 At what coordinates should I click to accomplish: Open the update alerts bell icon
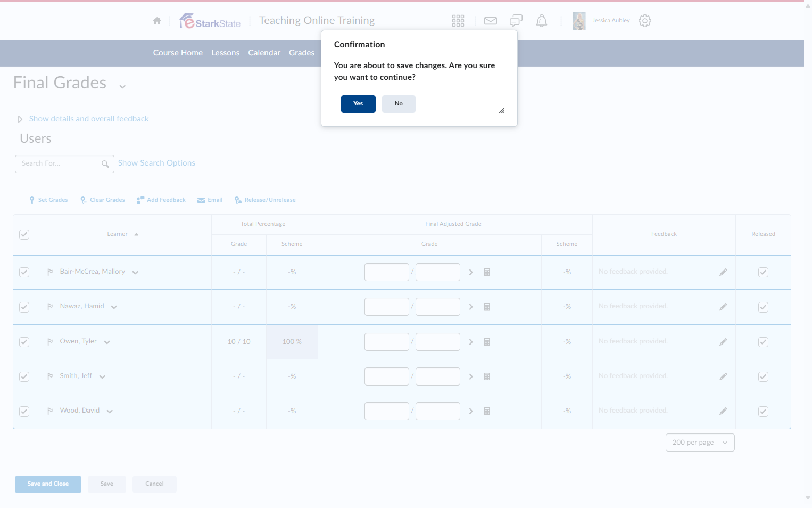542,21
